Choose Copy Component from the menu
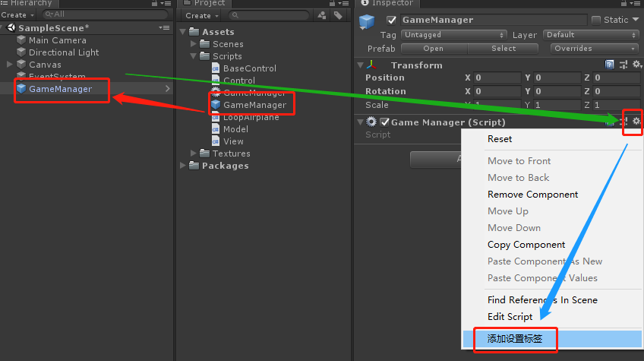 (x=526, y=245)
